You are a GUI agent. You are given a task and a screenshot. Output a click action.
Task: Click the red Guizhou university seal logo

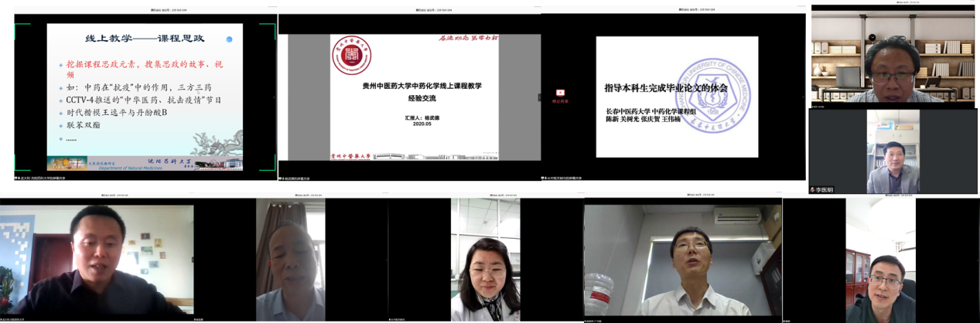coord(351,56)
